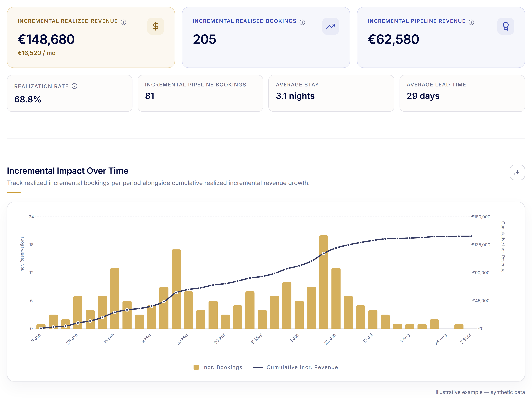This screenshot has width=532, height=403.
Task: Click the trending arrow icon in bookings card
Action: [331, 26]
